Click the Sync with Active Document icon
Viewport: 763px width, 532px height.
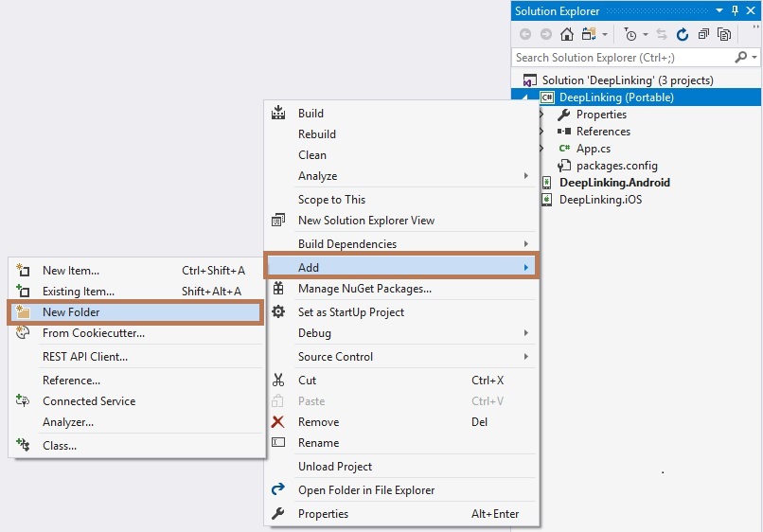pyautogui.click(x=662, y=34)
